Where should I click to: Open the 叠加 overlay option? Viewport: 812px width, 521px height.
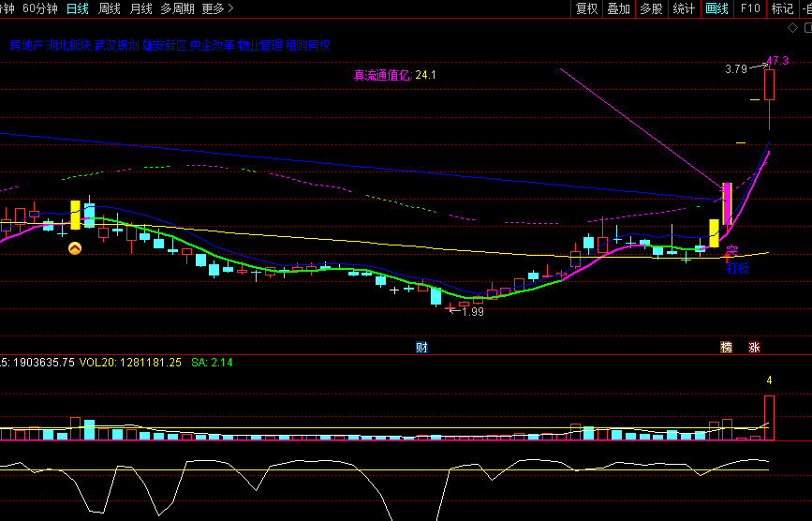618,8
